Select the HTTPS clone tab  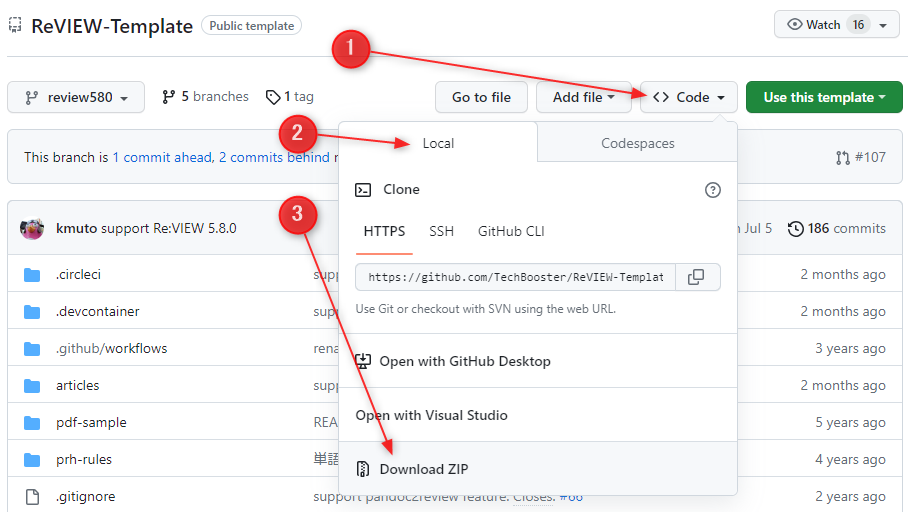point(385,232)
